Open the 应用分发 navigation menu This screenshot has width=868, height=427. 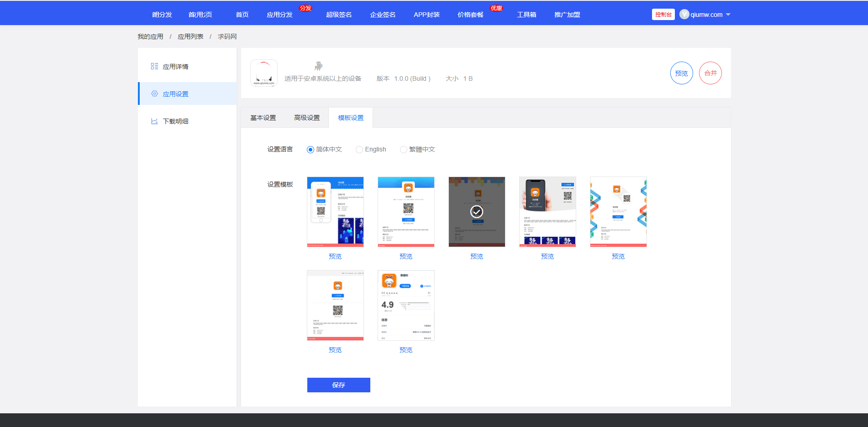point(279,15)
